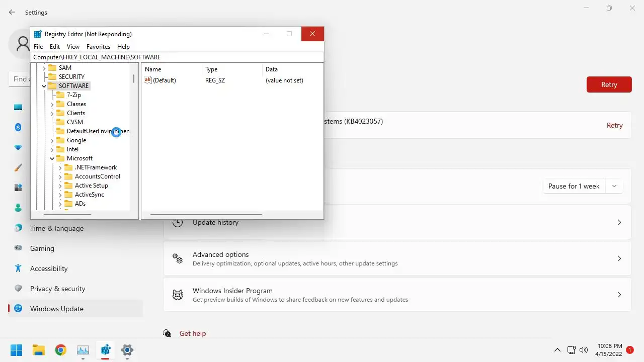Click the Get help link
644x362 pixels.
193,333
